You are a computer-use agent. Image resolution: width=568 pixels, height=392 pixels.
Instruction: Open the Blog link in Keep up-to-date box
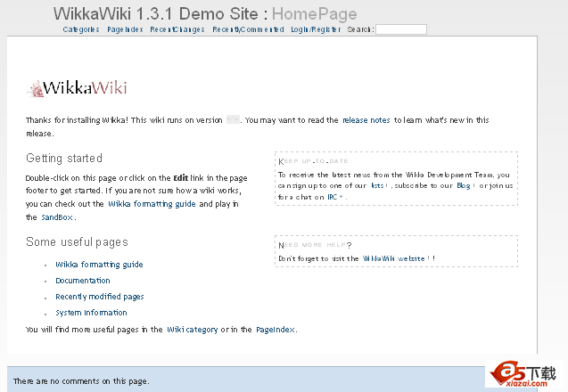(x=464, y=185)
